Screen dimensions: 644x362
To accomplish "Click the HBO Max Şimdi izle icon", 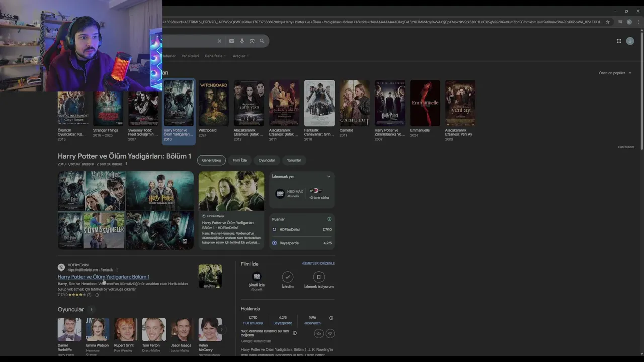I will click(257, 277).
